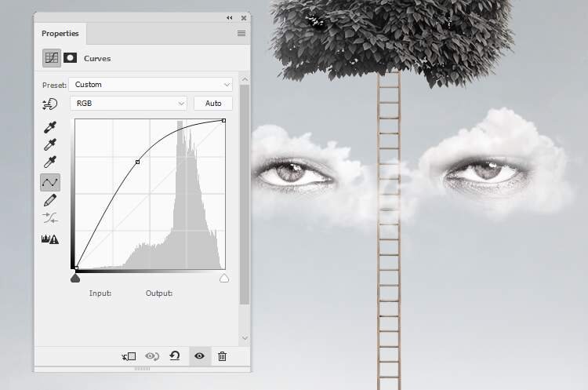The width and height of the screenshot is (588, 390).
Task: Click the Input value label
Action: pos(100,293)
